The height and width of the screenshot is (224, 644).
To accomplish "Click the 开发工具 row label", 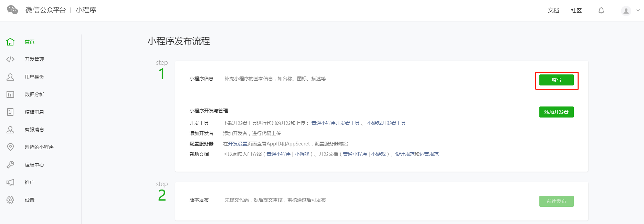I will 199,123.
